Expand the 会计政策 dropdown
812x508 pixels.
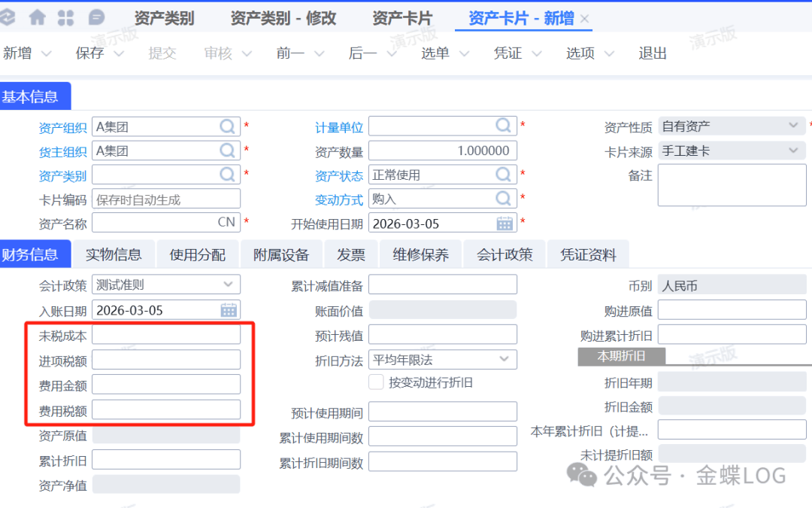(x=228, y=284)
